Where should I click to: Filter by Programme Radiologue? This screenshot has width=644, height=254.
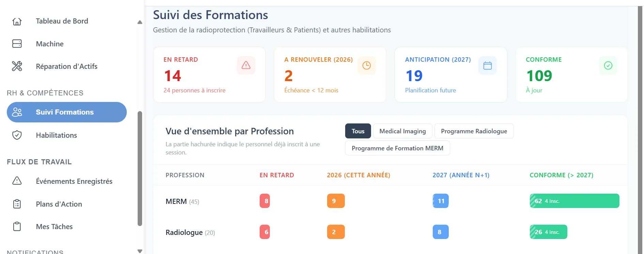[474, 131]
